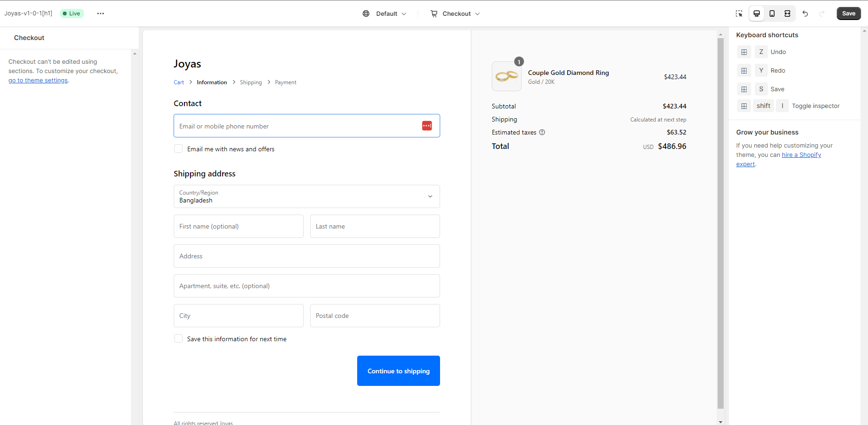Screen dimensions: 868x425
Task: Check Email me with news and offers
Action: [178, 148]
